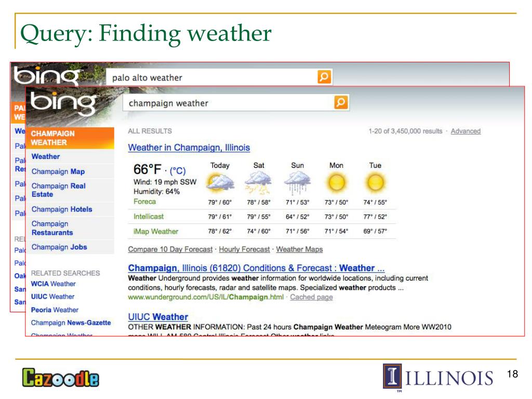Viewport: 532px width, 399px height.
Task: Open the Foreca forecast source
Action: click(144, 202)
